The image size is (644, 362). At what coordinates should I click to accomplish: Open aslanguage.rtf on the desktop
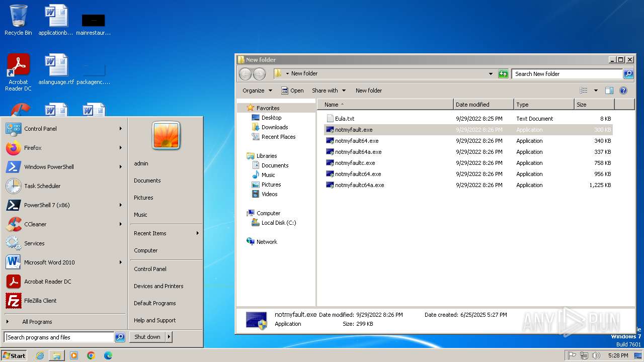56,69
